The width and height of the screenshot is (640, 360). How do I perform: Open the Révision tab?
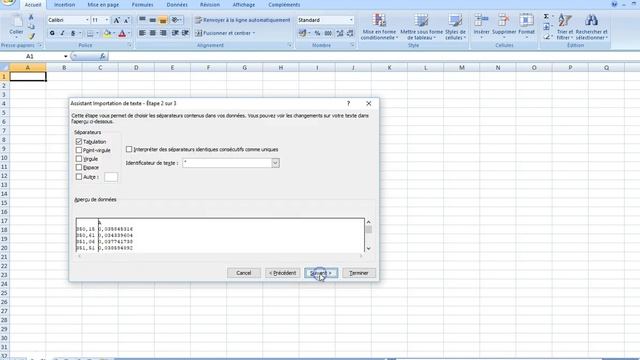[210, 5]
